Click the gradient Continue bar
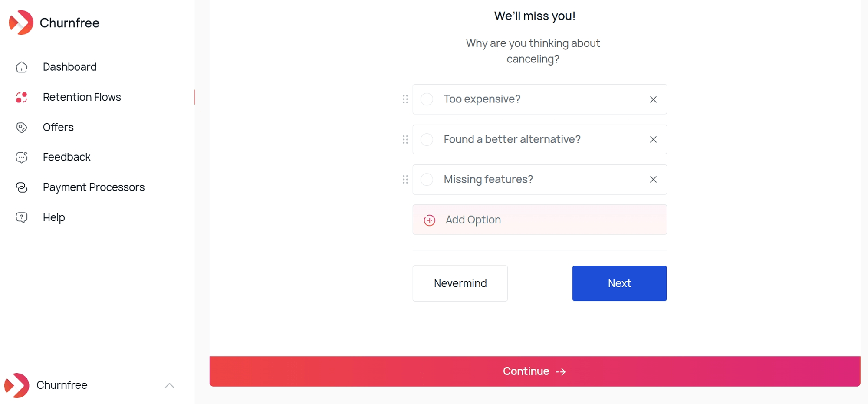The width and height of the screenshot is (868, 404). coord(534,371)
